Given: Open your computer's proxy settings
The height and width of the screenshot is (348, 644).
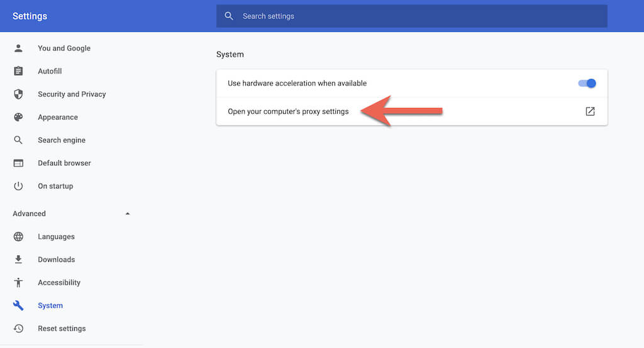Looking at the screenshot, I should point(288,112).
